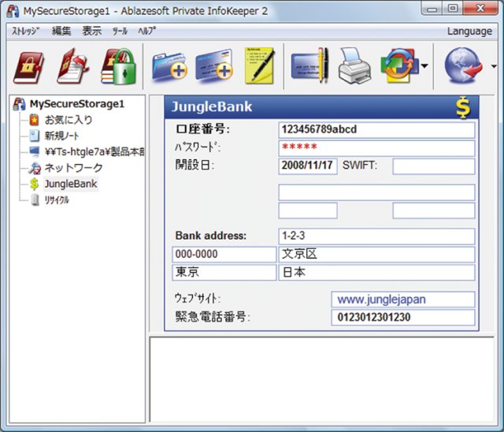This screenshot has width=504, height=432.
Task: Open dropdown arrow beside globe icon
Action: point(495,66)
